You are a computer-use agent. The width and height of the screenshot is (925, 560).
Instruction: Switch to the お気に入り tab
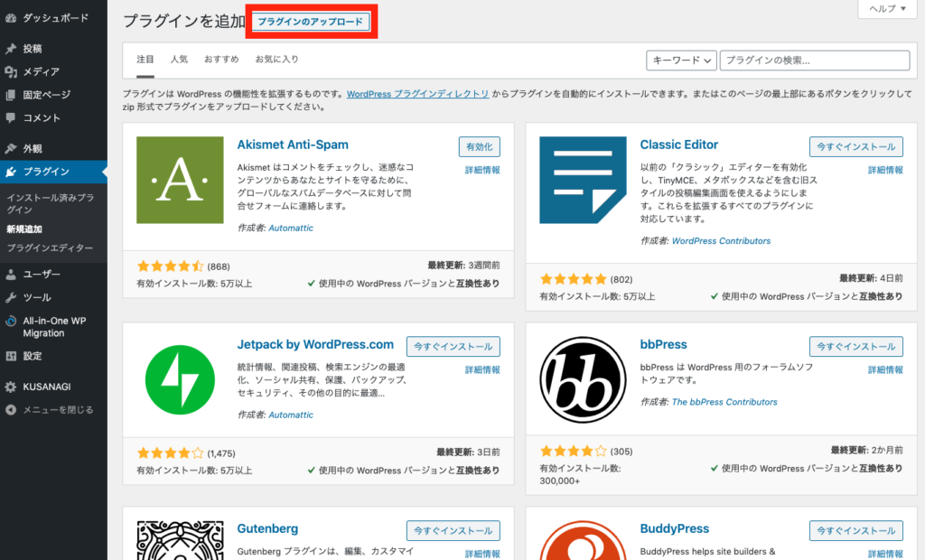click(x=276, y=59)
